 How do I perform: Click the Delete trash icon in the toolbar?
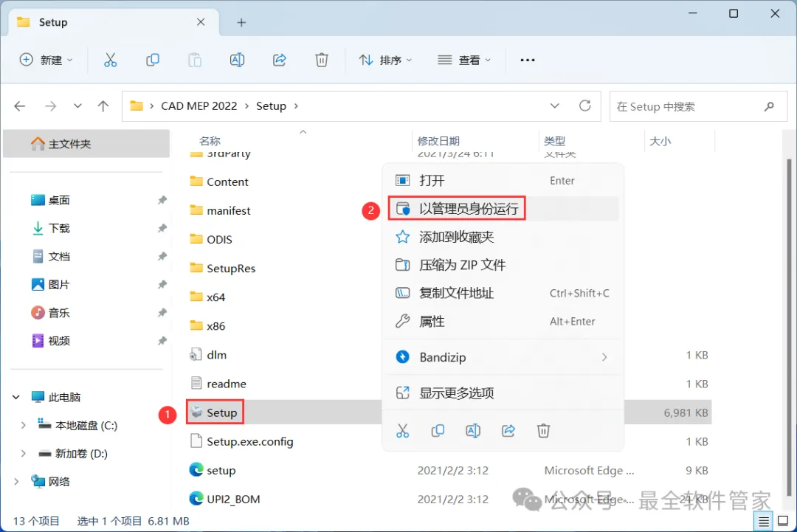click(322, 60)
